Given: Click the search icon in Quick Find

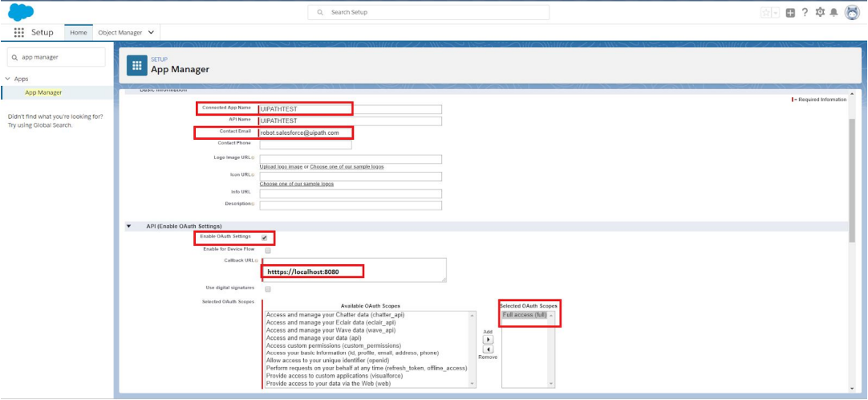Looking at the screenshot, I should coord(14,57).
